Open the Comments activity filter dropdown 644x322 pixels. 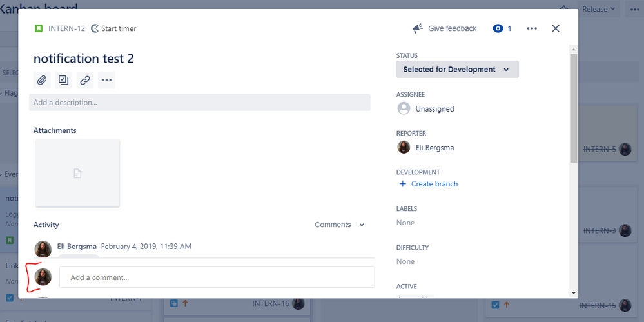(339, 225)
